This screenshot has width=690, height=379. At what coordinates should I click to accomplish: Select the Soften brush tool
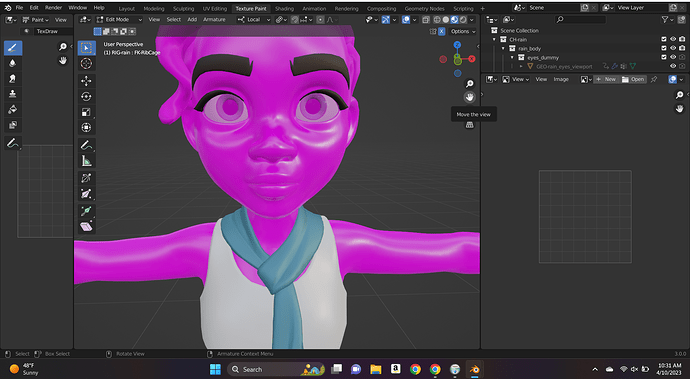point(13,63)
